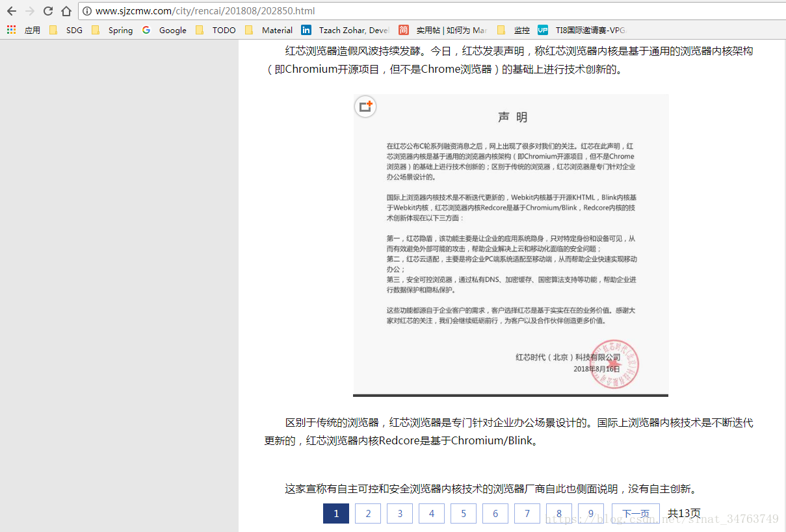Click the 下一页 next page button
This screenshot has width=786, height=532.
[x=636, y=514]
